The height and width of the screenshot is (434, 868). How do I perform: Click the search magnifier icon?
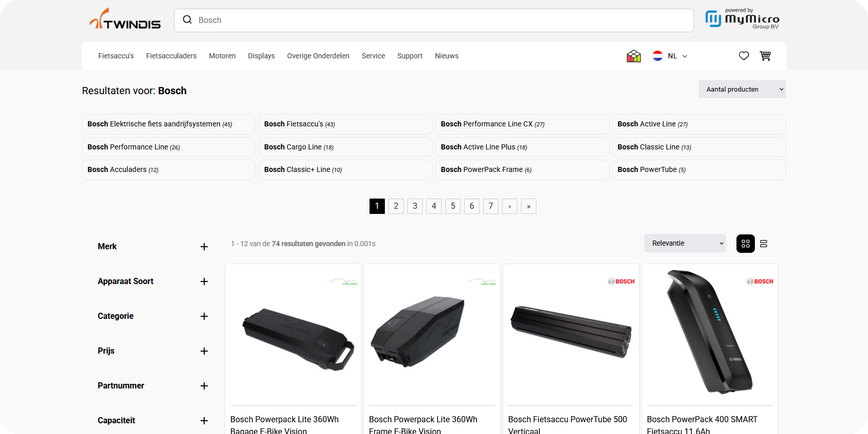click(187, 20)
